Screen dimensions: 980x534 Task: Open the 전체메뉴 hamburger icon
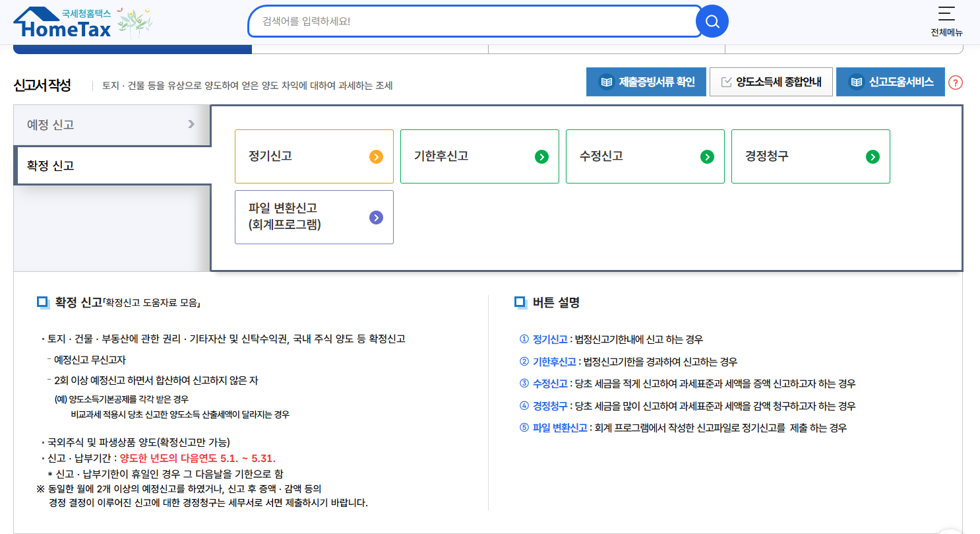pyautogui.click(x=945, y=15)
